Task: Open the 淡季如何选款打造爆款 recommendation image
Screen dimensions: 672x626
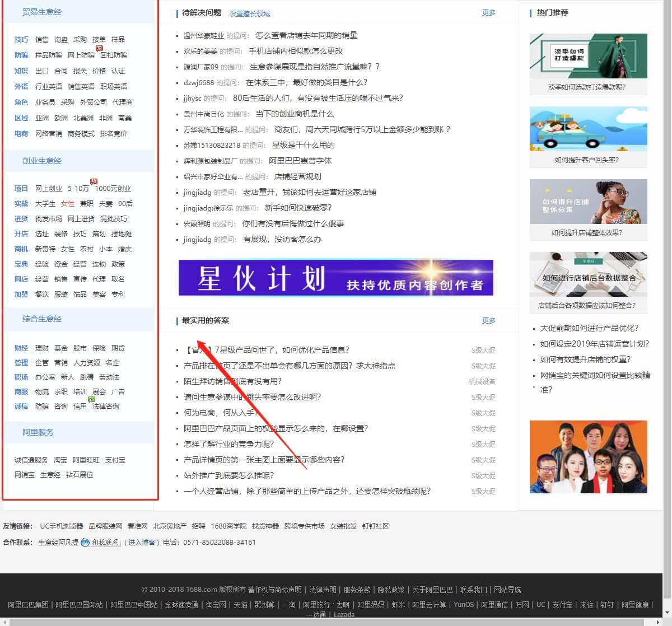Action: 587,55
